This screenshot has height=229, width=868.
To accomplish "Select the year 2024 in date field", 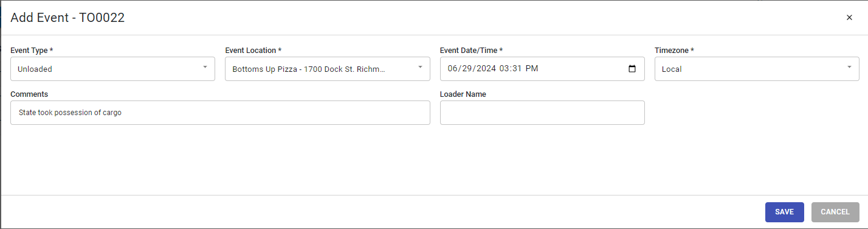I will [x=486, y=69].
